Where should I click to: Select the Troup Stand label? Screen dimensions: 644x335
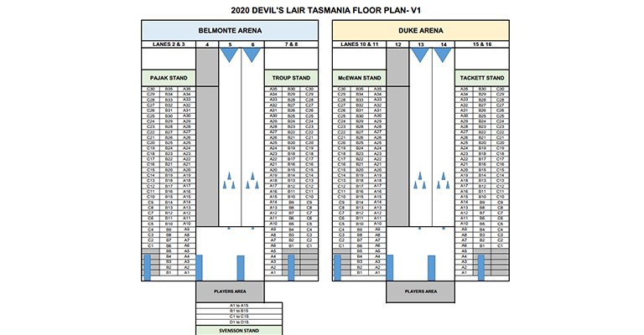tap(291, 78)
